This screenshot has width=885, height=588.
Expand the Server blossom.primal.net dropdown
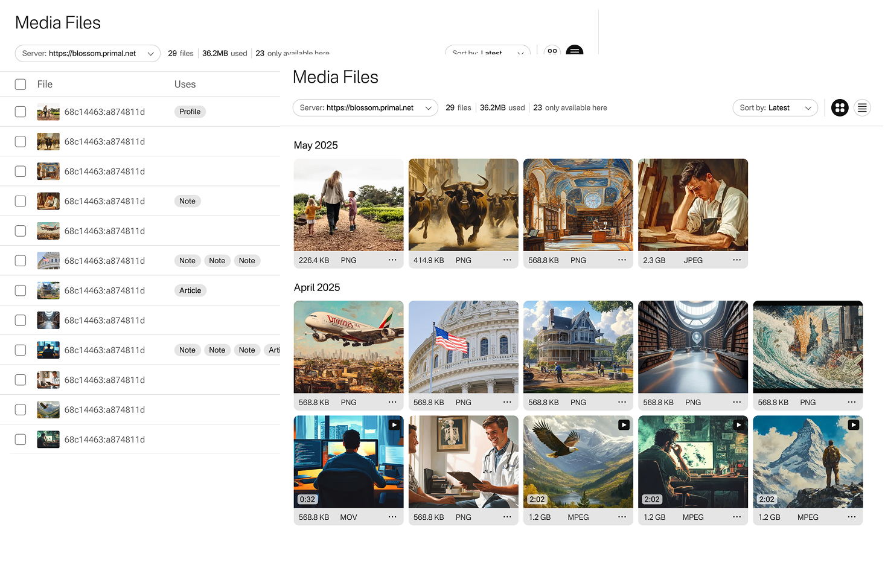point(365,108)
